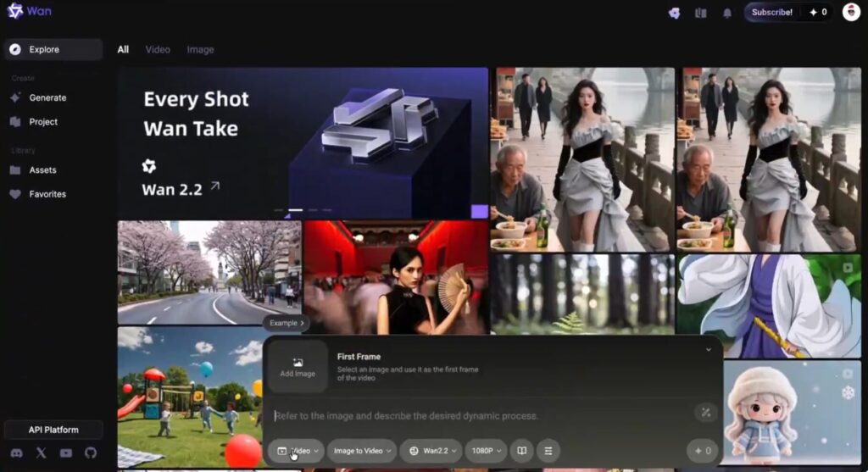This screenshot has width=868, height=472.
Task: Click the prompt text input field
Action: [481, 415]
